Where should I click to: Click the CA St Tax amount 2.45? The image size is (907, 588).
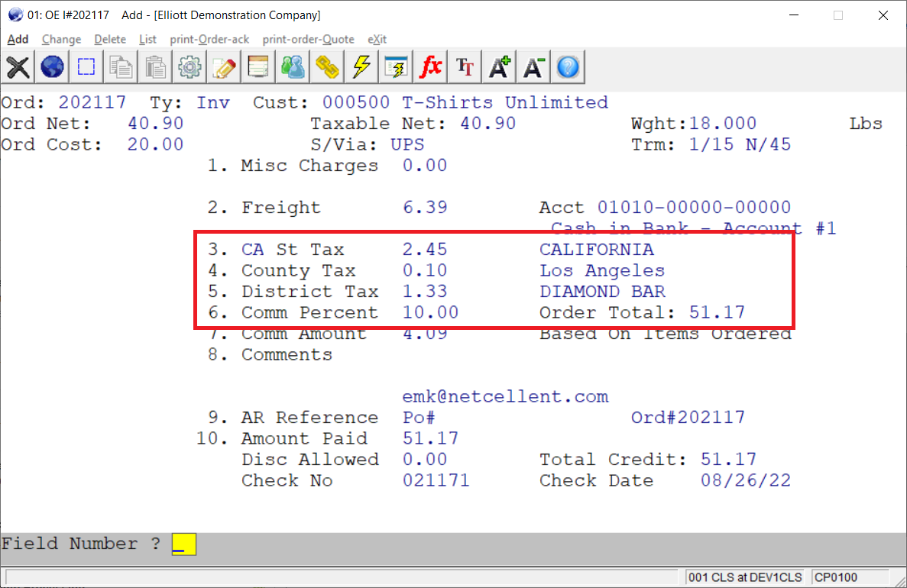click(x=425, y=250)
